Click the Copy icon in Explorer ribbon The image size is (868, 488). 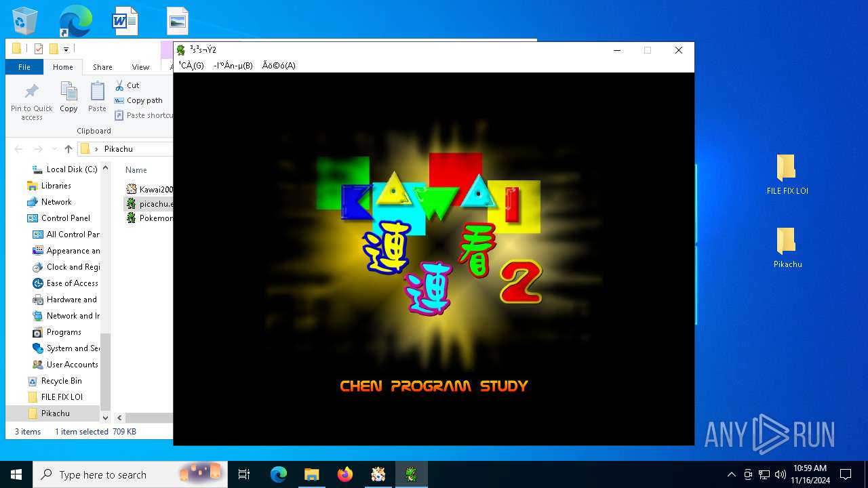(x=68, y=97)
